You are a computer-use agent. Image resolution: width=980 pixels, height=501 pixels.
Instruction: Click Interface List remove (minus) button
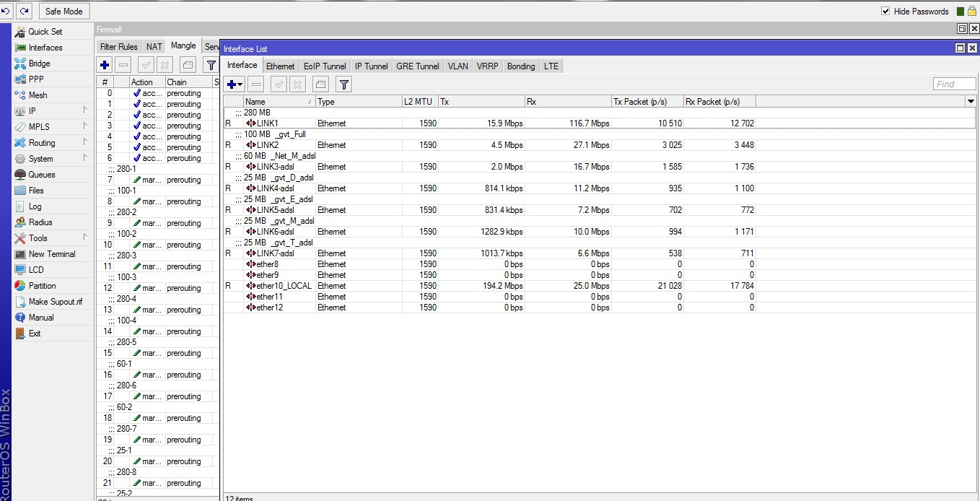[x=256, y=84]
